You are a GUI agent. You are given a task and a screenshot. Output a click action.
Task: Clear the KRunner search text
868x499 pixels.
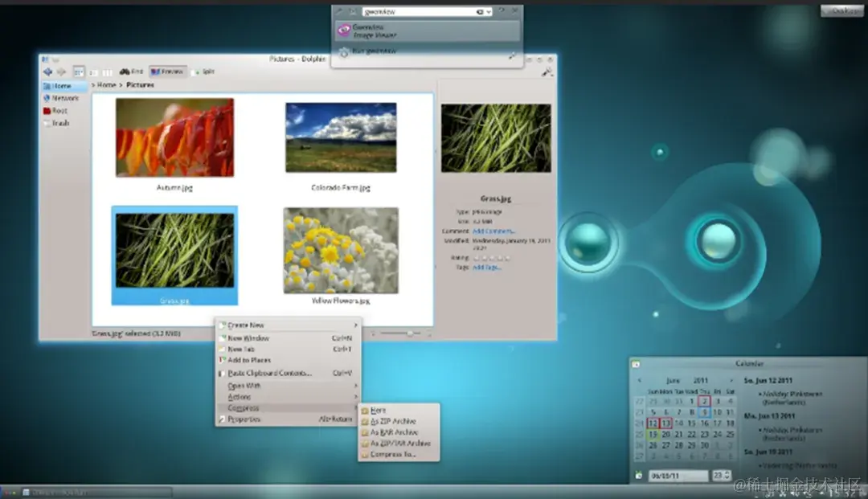pyautogui.click(x=480, y=11)
